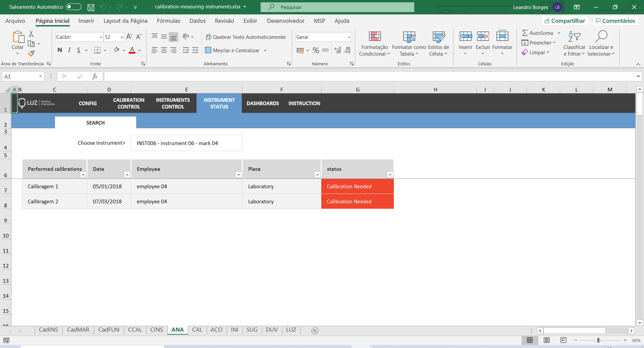The image size is (644, 348).
Task: Switch to the CAL sheet tab
Action: (x=197, y=330)
